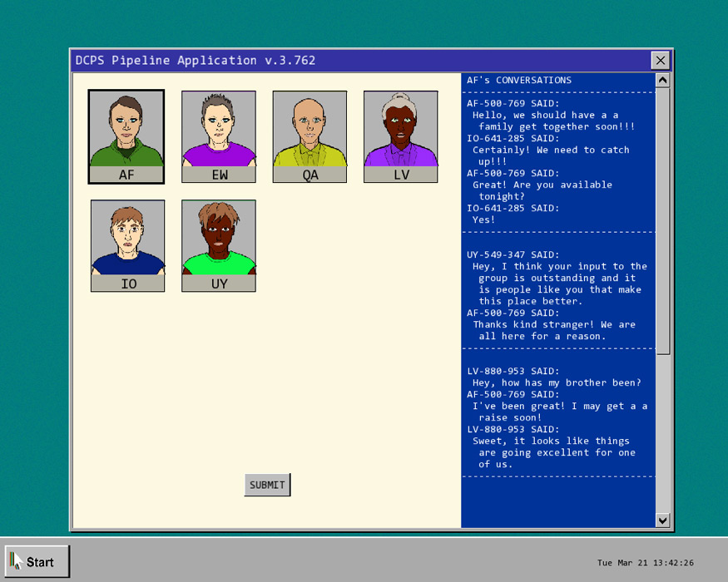The image size is (728, 582).
Task: Click the 'Hello, we should have' message
Action: (x=554, y=121)
